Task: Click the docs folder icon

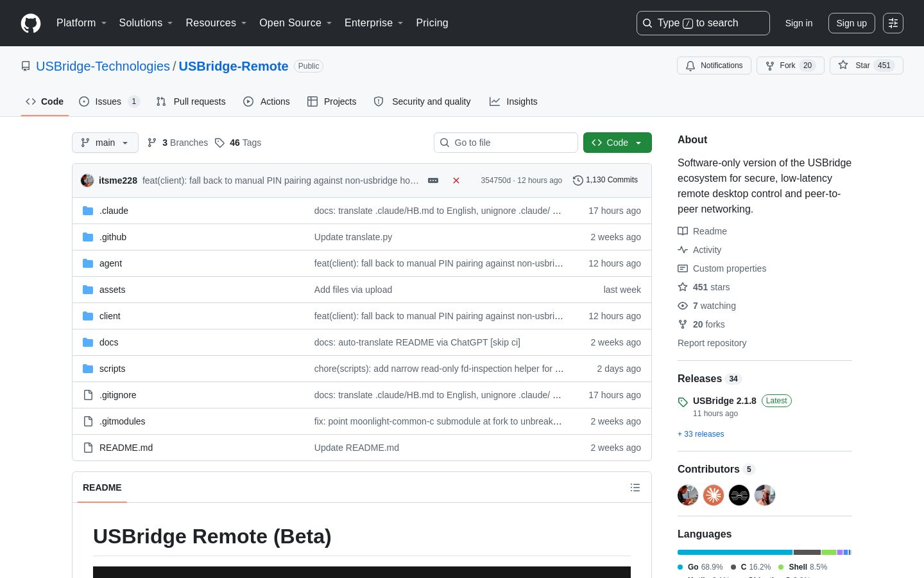Action: (x=88, y=342)
